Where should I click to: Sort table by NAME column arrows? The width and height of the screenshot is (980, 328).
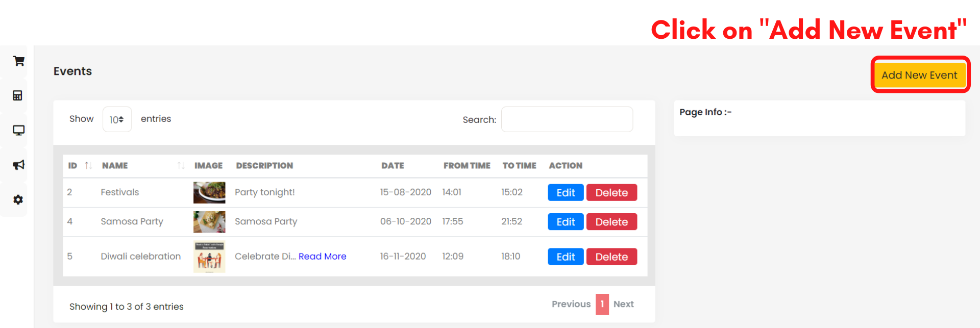pos(181,165)
